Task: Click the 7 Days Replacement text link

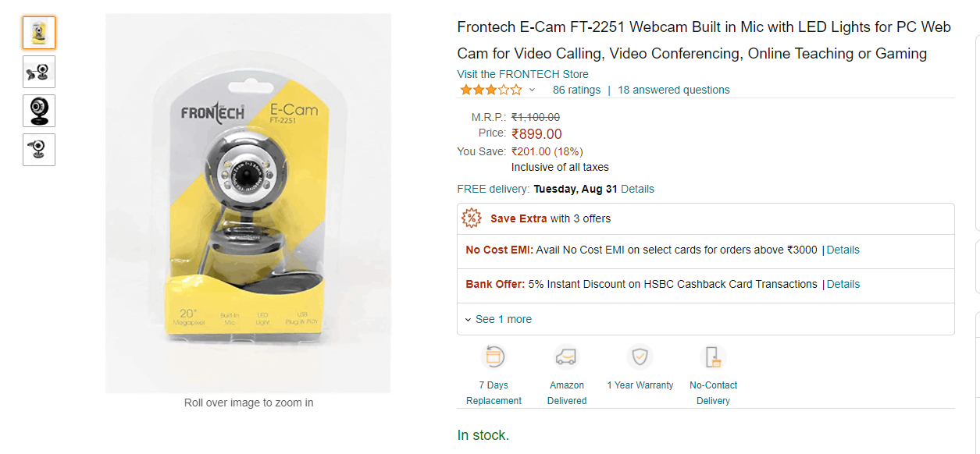Action: click(x=494, y=392)
